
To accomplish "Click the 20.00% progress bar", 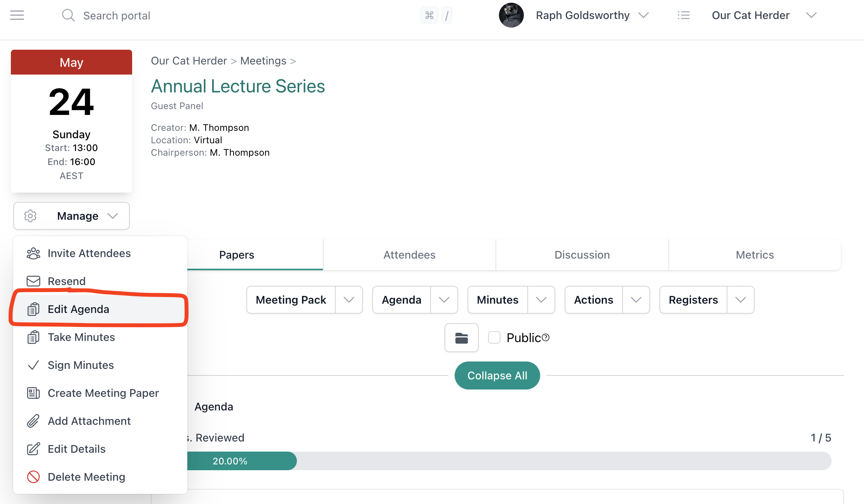I will click(x=230, y=461).
